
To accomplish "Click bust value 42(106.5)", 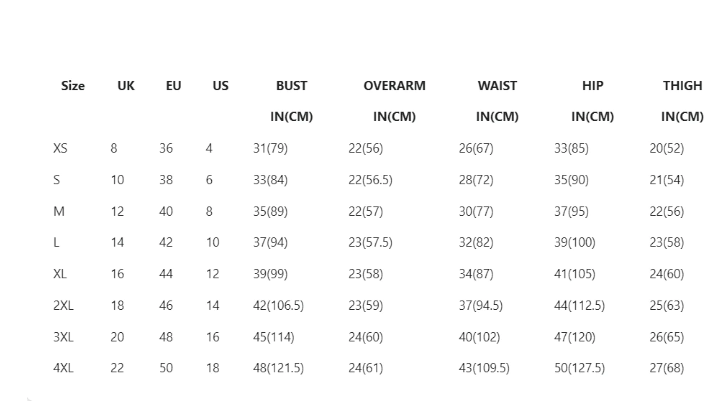I will tap(278, 305).
